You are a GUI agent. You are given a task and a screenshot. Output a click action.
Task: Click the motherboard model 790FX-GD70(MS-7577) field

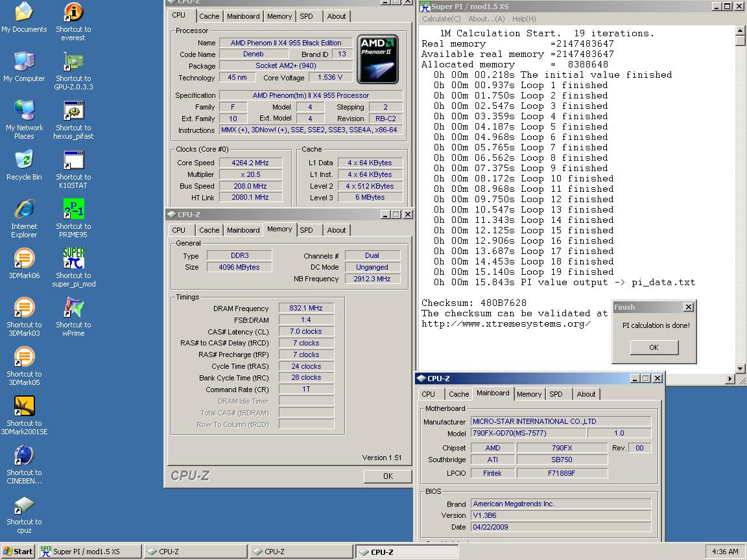point(528,434)
